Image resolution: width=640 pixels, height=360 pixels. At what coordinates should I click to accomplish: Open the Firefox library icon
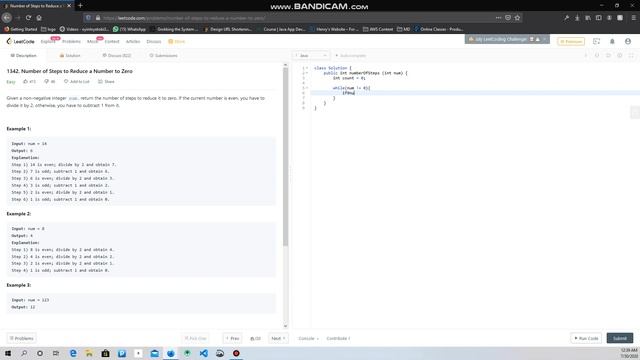pos(588,18)
